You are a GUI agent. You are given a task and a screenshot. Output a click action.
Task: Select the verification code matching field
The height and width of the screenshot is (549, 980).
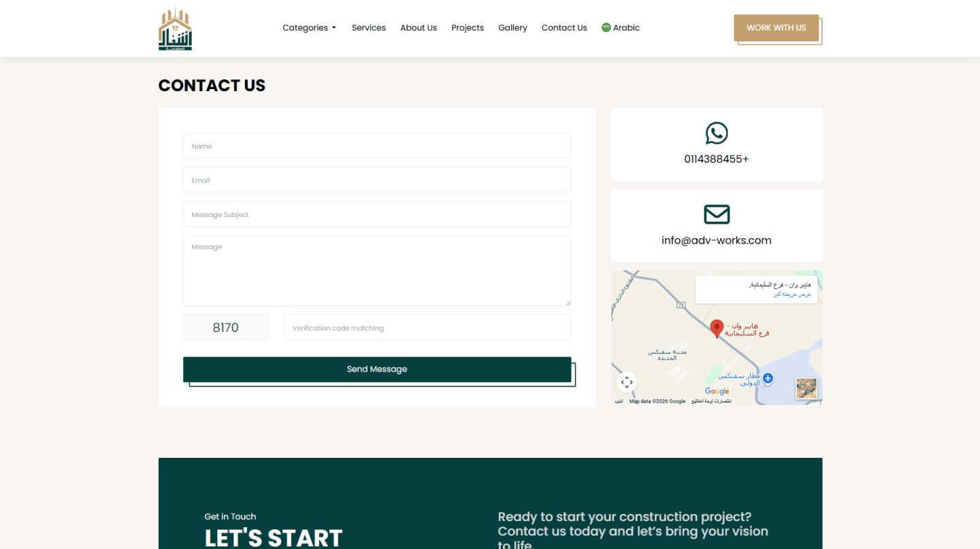pyautogui.click(x=427, y=328)
